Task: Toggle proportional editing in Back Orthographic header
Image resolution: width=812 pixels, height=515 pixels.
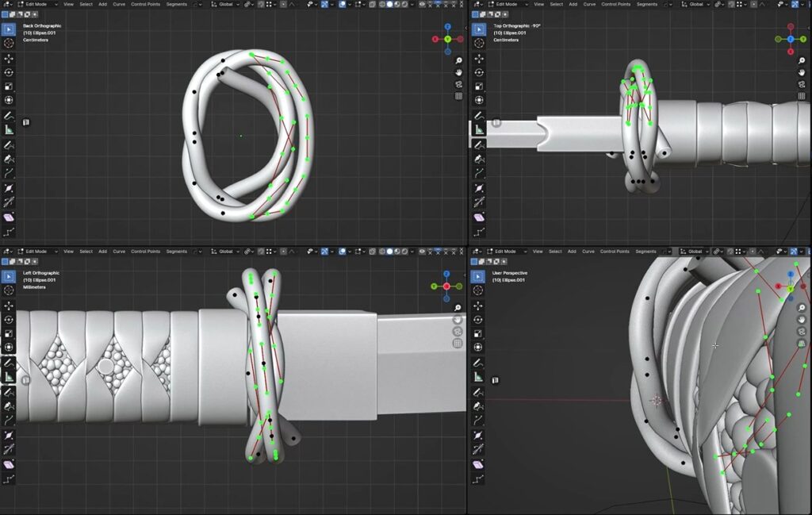Action: (284, 4)
